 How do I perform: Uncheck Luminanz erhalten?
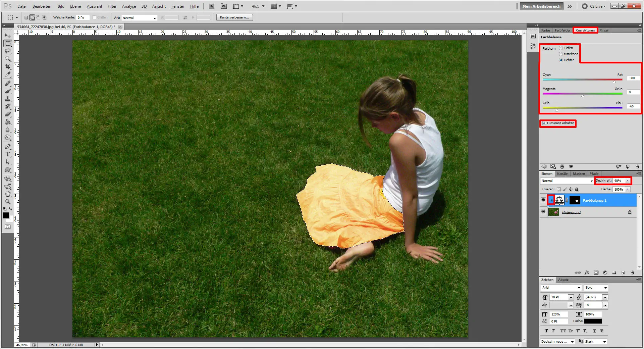tap(544, 123)
